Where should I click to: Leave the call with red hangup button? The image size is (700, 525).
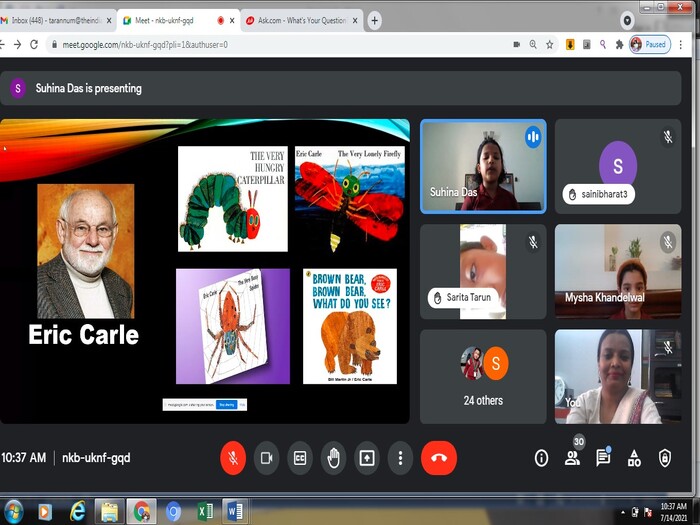tap(439, 458)
